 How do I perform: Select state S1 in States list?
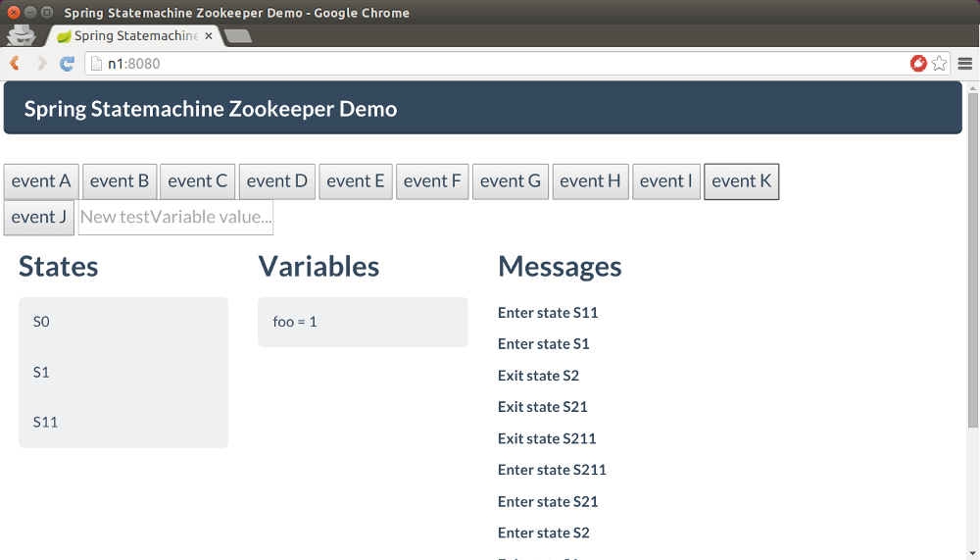coord(41,373)
